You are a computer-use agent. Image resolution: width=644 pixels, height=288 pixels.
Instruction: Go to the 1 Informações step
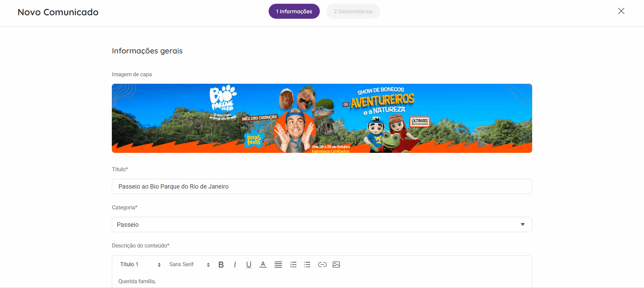294,11
